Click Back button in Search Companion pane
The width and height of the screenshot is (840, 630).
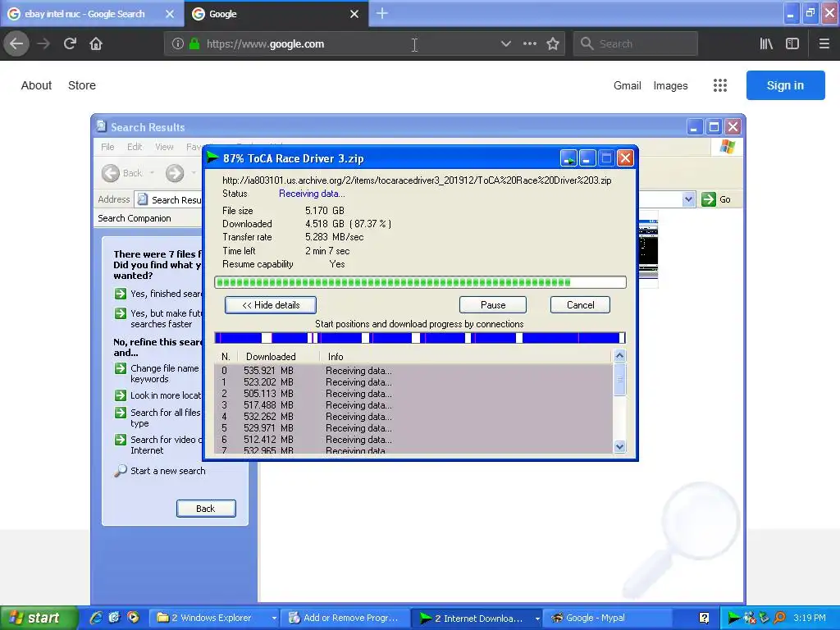click(206, 509)
